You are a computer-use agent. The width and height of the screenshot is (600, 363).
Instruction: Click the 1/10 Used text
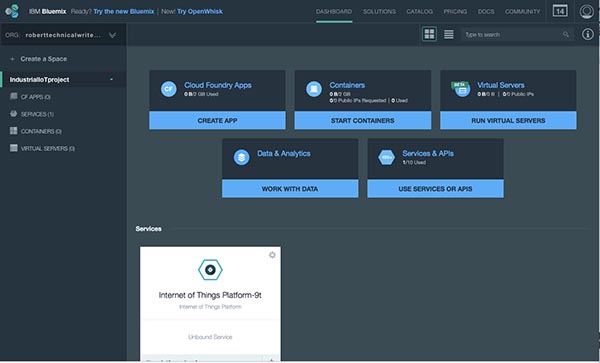[414, 162]
